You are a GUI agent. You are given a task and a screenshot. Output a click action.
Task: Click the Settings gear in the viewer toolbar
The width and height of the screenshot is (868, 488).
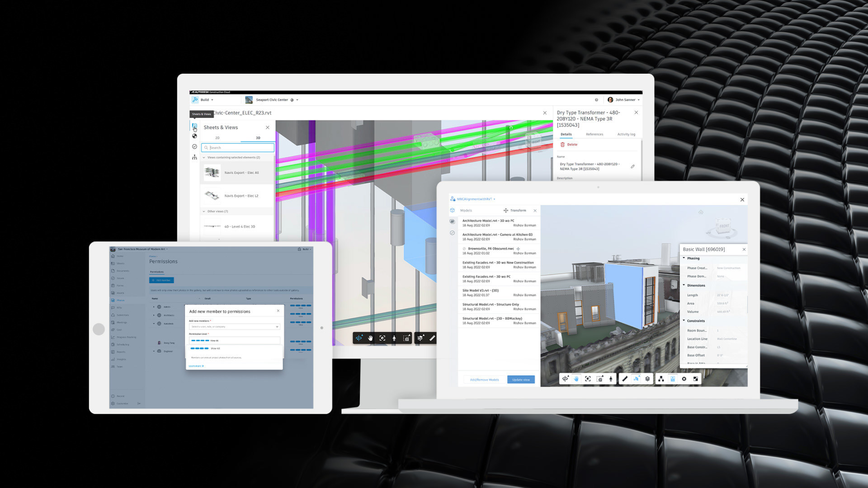pyautogui.click(x=684, y=379)
